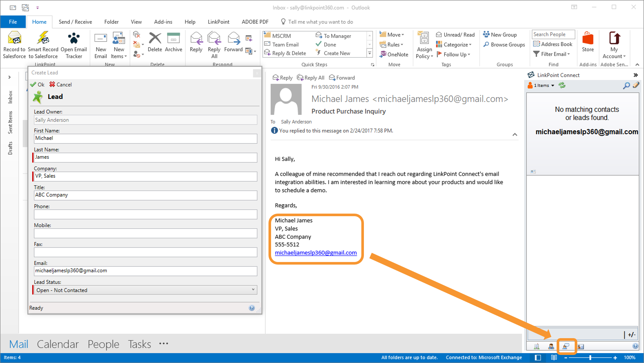The height and width of the screenshot is (363, 644).
Task: Expand the Quick Steps gallery
Action: click(x=370, y=53)
